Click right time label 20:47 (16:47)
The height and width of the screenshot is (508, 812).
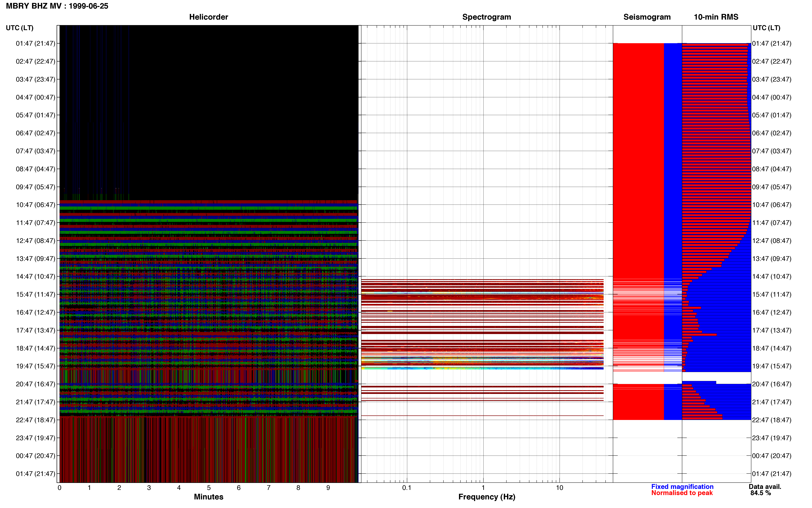click(x=772, y=384)
